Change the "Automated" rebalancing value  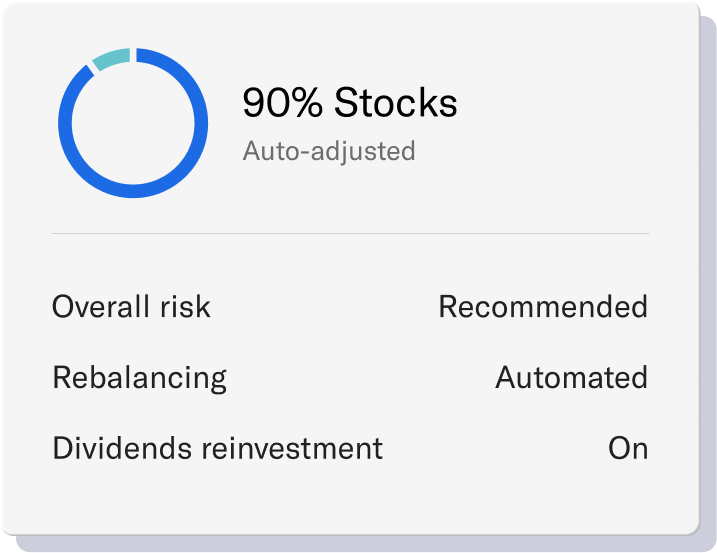[571, 377]
